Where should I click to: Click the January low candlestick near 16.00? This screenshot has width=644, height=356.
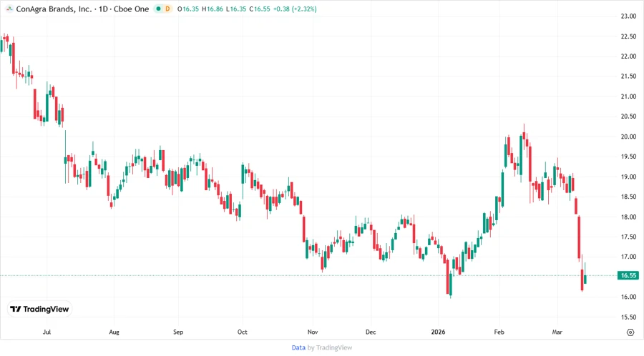[451, 284]
